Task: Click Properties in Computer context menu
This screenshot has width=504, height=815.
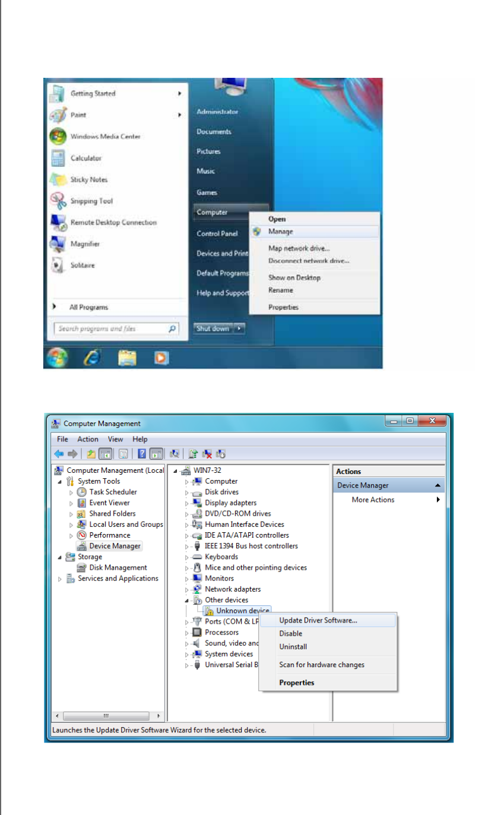Action: pos(314,307)
